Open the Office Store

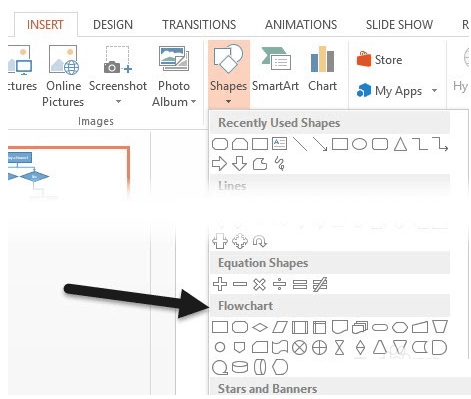[379, 59]
